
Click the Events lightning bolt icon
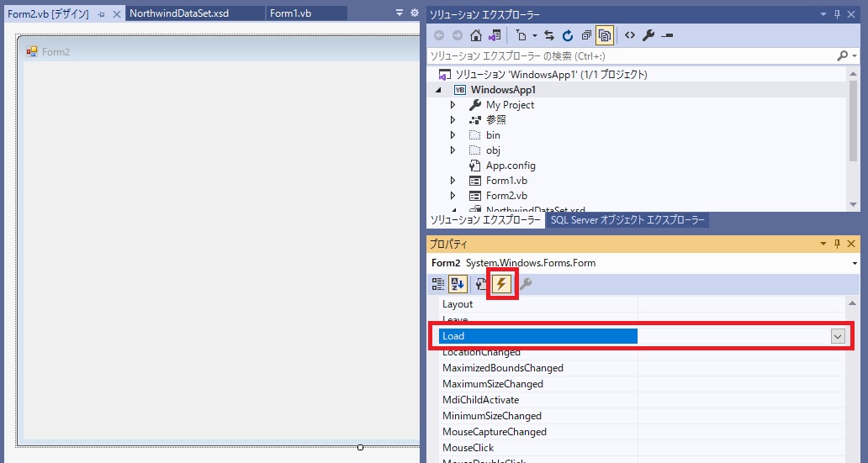(x=502, y=284)
